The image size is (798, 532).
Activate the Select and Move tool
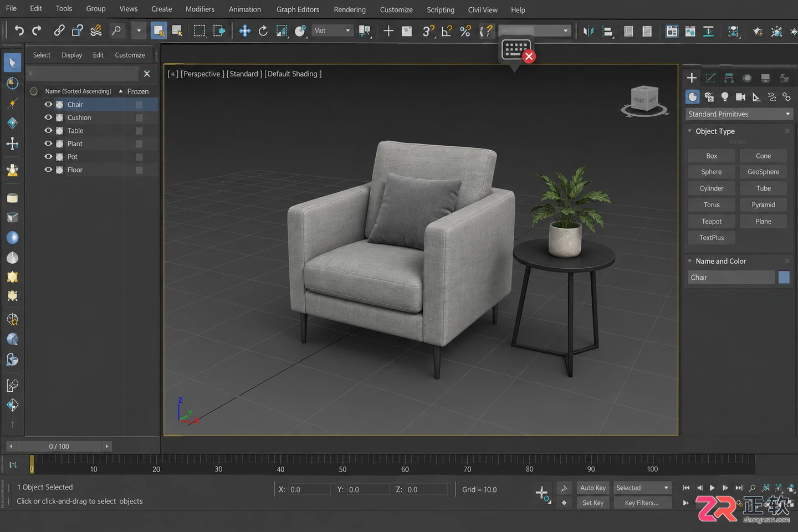coord(244,30)
